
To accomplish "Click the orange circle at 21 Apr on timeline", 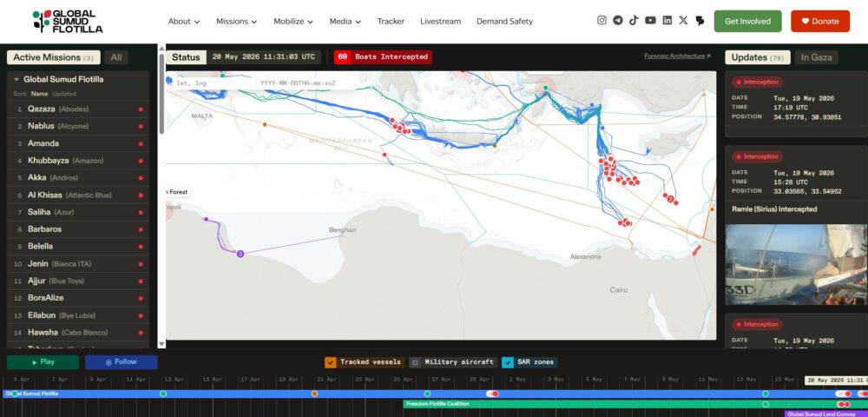I will coord(314,394).
